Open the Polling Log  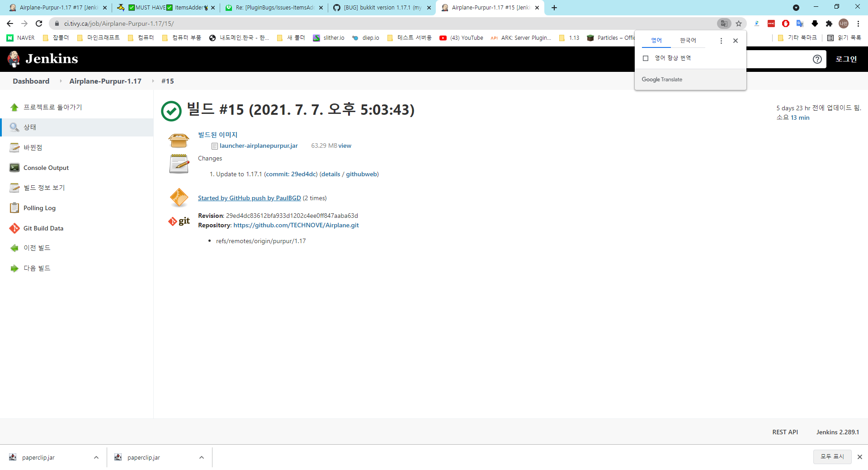[38, 208]
